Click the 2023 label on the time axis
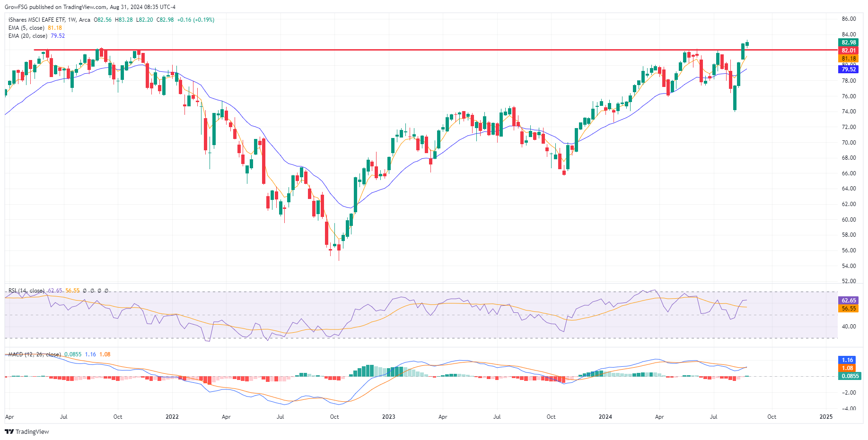 388,417
